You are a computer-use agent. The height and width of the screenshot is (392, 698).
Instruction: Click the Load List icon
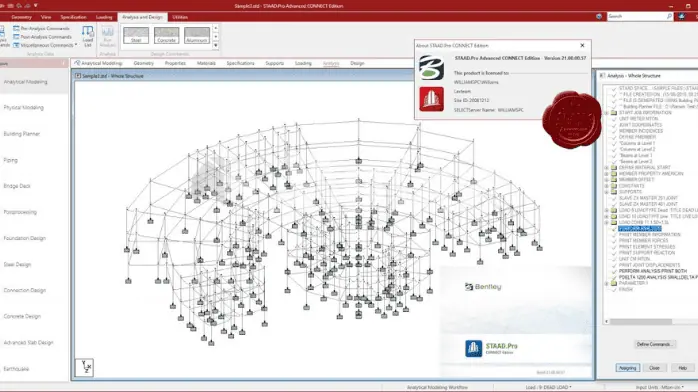[88, 36]
